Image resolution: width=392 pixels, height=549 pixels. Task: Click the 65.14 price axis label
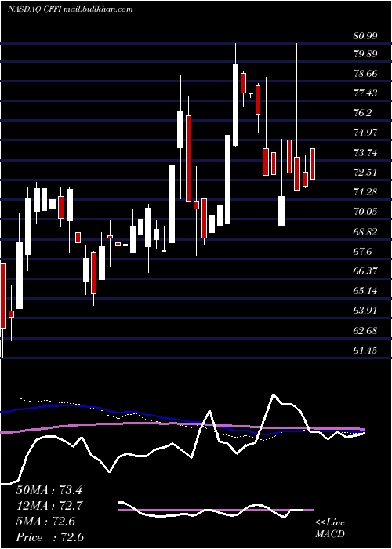tap(365, 291)
